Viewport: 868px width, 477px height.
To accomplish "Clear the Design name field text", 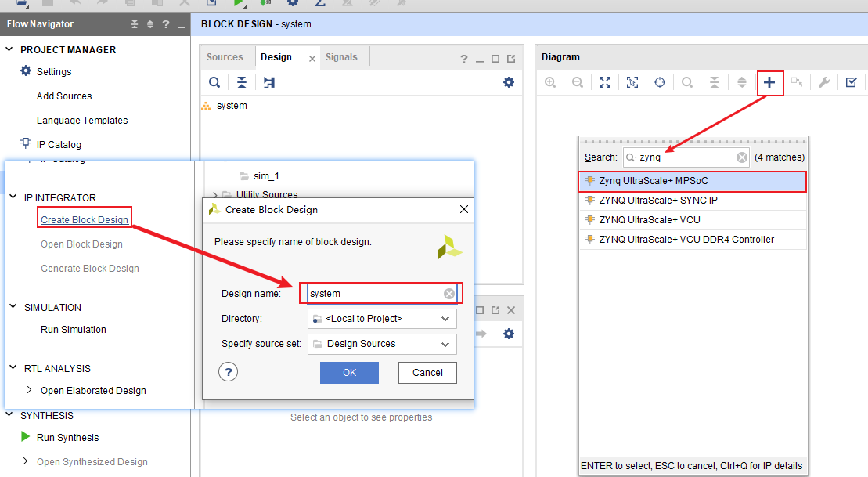I will click(449, 294).
